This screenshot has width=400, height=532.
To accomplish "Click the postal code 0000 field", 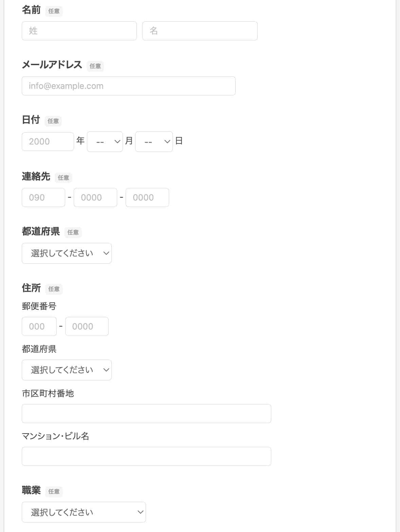I will (87, 326).
